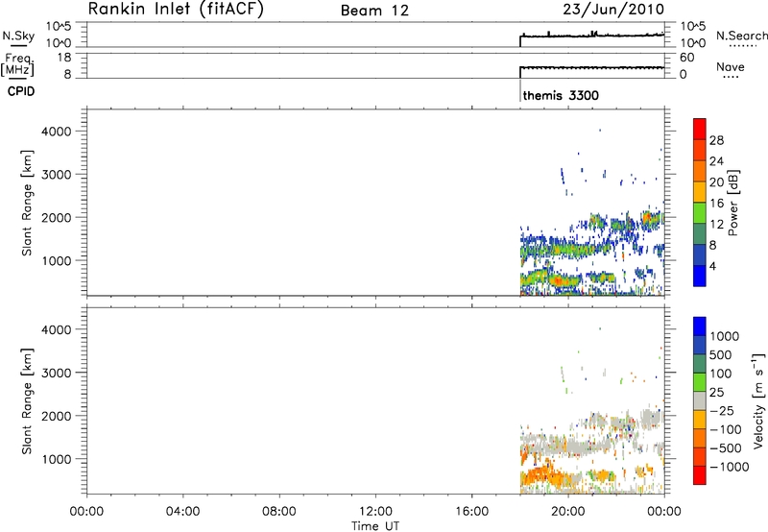Click the gray band on velocity color bar

pos(700,400)
